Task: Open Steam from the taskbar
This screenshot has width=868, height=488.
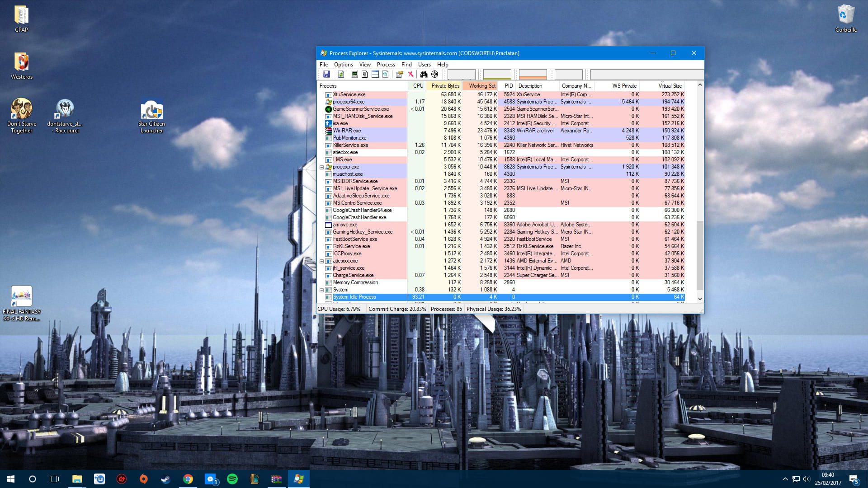Action: (165, 479)
